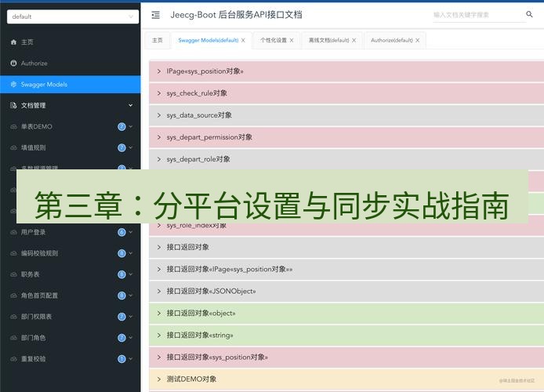
Task: Open Authorize in the sidebar
Action: [x=71, y=64]
